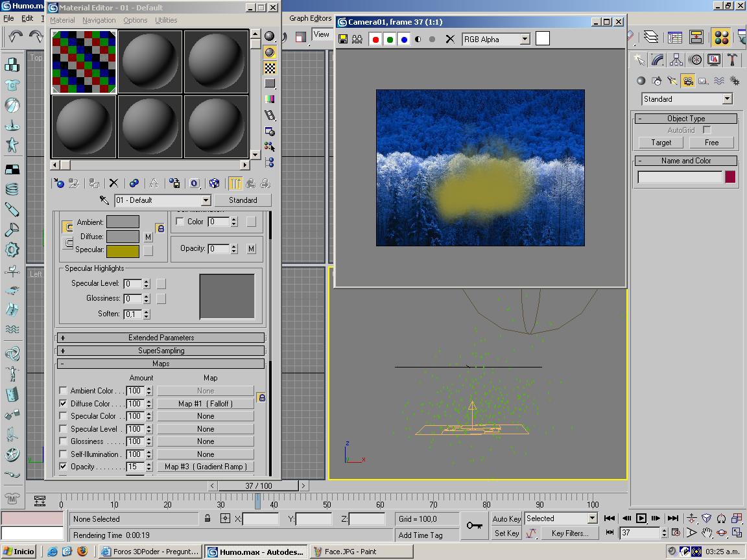Viewport: 747px width, 560px height.
Task: Pick material from object with eyedropper
Action: pos(104,200)
